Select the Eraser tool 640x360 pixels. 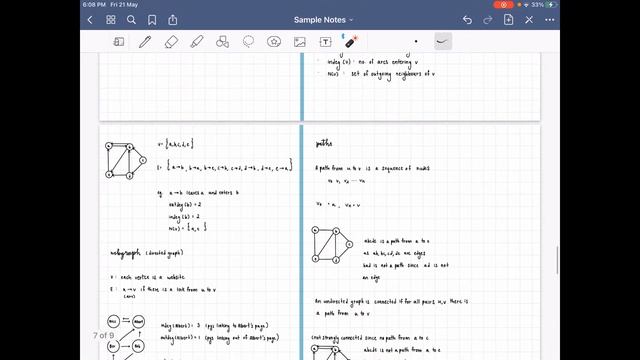(171, 42)
